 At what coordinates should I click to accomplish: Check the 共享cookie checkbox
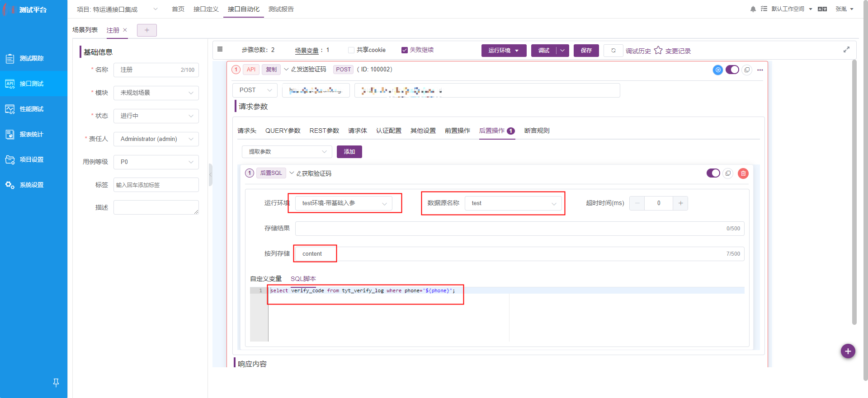coord(351,50)
